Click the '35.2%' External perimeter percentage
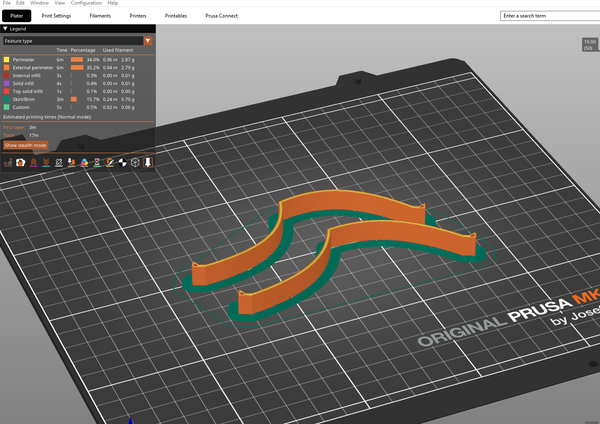Viewport: 600px width, 424px height. 93,68
